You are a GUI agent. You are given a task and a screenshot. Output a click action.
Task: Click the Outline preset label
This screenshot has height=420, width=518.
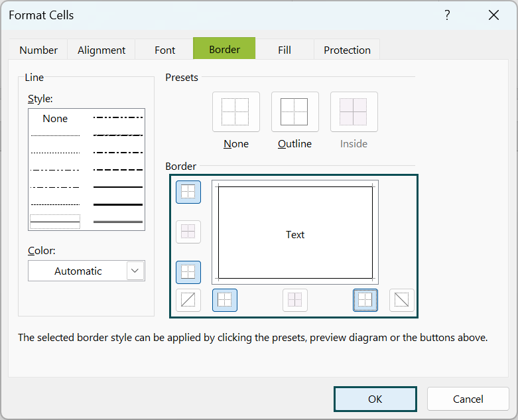click(x=294, y=144)
